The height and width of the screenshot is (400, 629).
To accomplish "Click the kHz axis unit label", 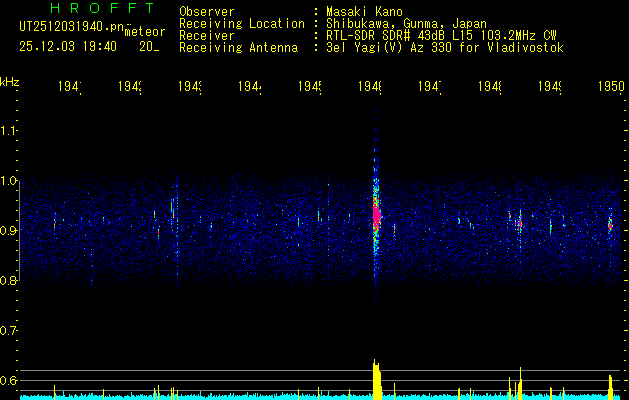I will point(9,82).
